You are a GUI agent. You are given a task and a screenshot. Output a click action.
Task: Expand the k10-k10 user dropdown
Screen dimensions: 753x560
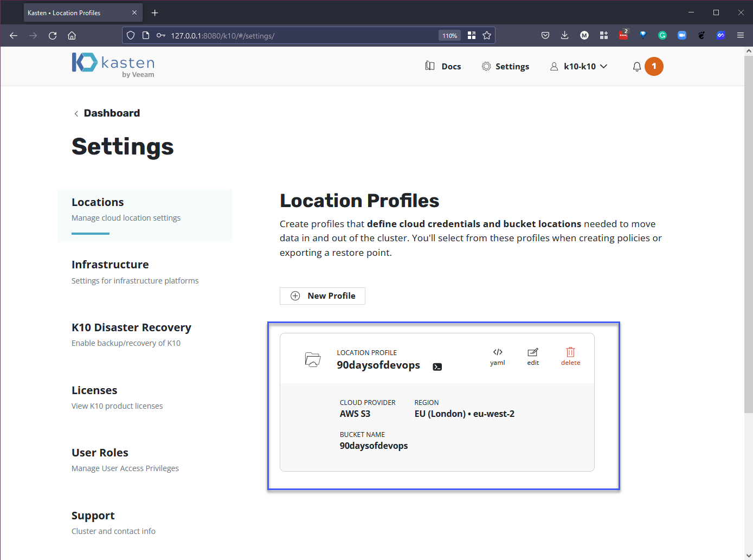point(579,67)
